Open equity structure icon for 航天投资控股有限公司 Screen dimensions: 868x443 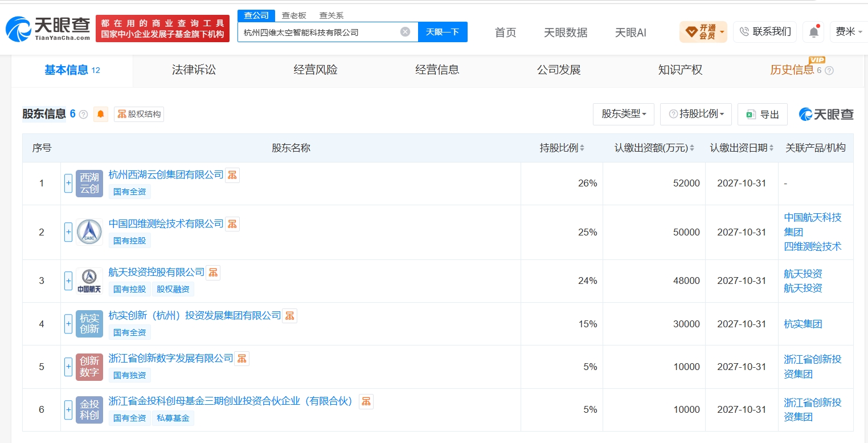coord(213,272)
